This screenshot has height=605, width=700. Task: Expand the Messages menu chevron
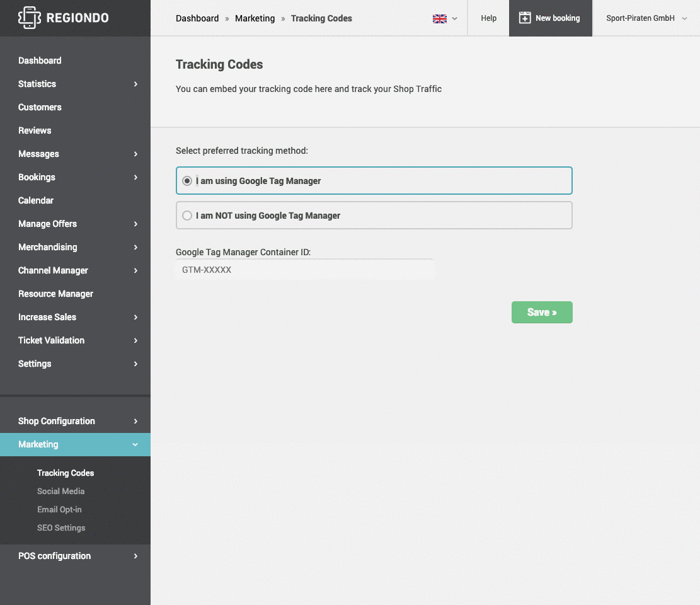click(x=135, y=154)
